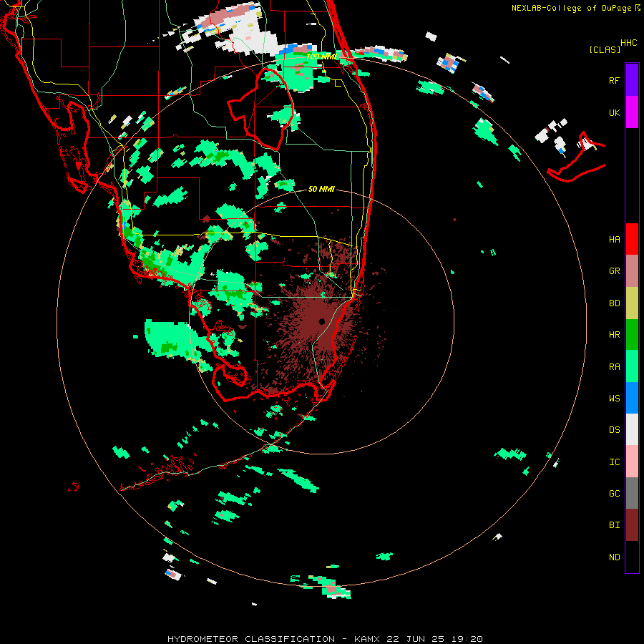Click the red HA hail swatch
The image size is (644, 644).
(632, 239)
